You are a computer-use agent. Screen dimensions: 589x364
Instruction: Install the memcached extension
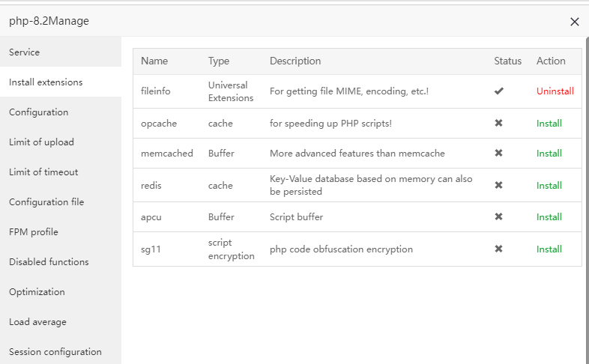point(549,153)
